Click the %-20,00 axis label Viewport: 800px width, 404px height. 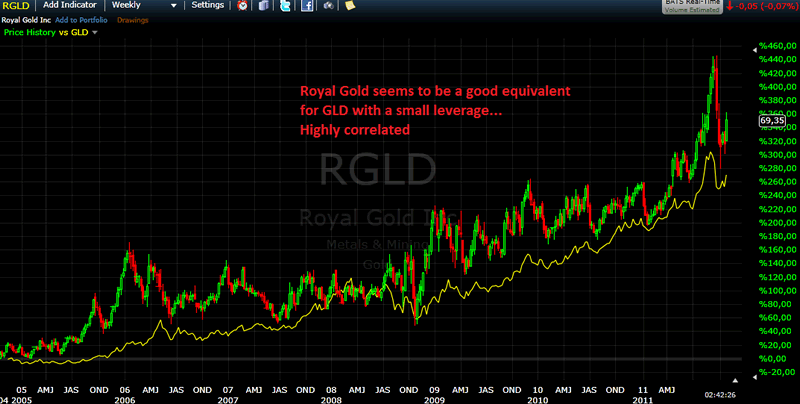click(x=775, y=372)
